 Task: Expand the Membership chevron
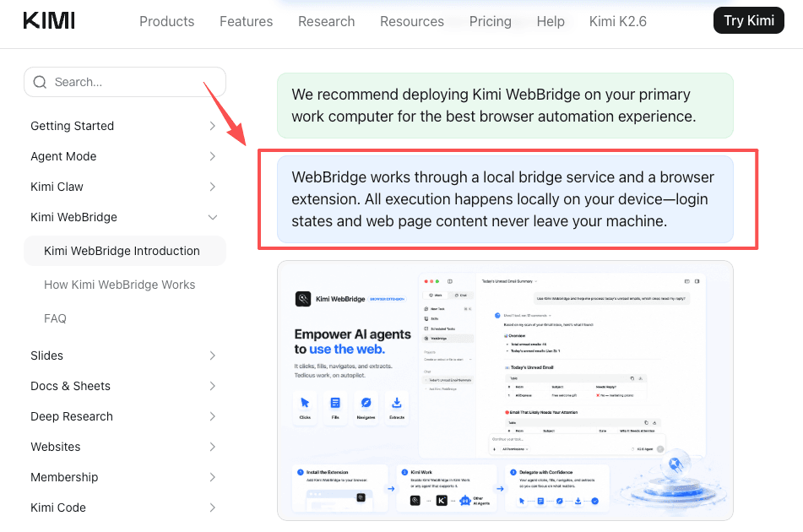click(213, 477)
